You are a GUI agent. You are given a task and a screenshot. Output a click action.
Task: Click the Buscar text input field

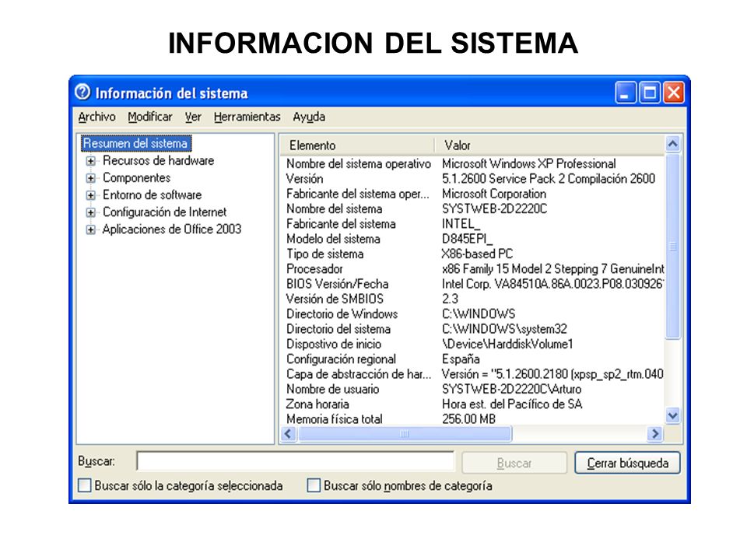[296, 461]
